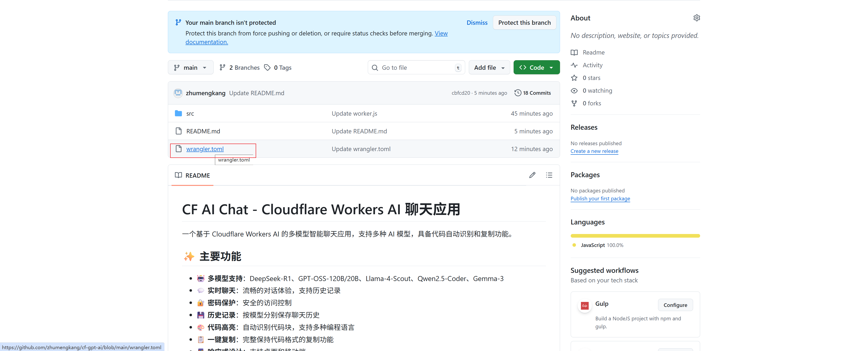Expand the green Code dropdown

click(x=536, y=68)
